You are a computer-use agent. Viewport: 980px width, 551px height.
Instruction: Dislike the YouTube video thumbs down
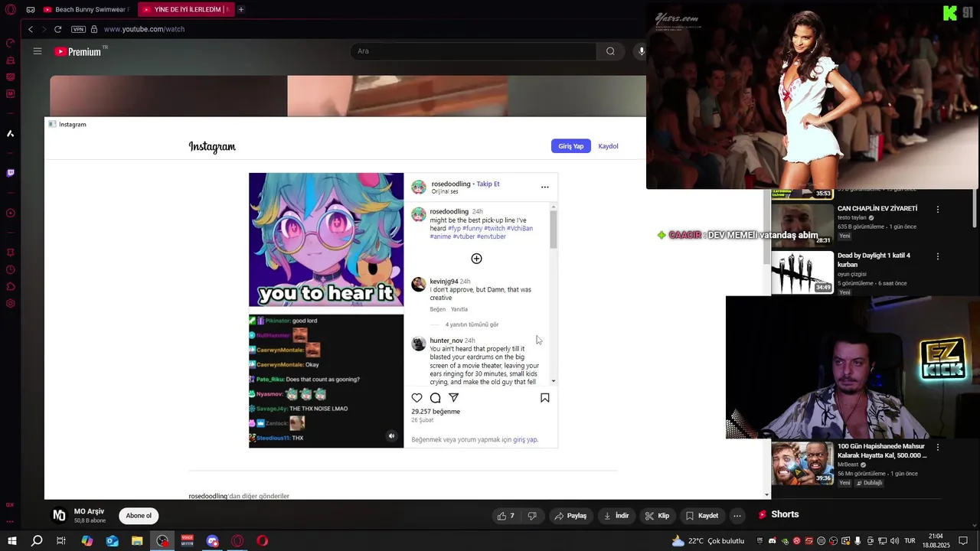[x=533, y=516]
